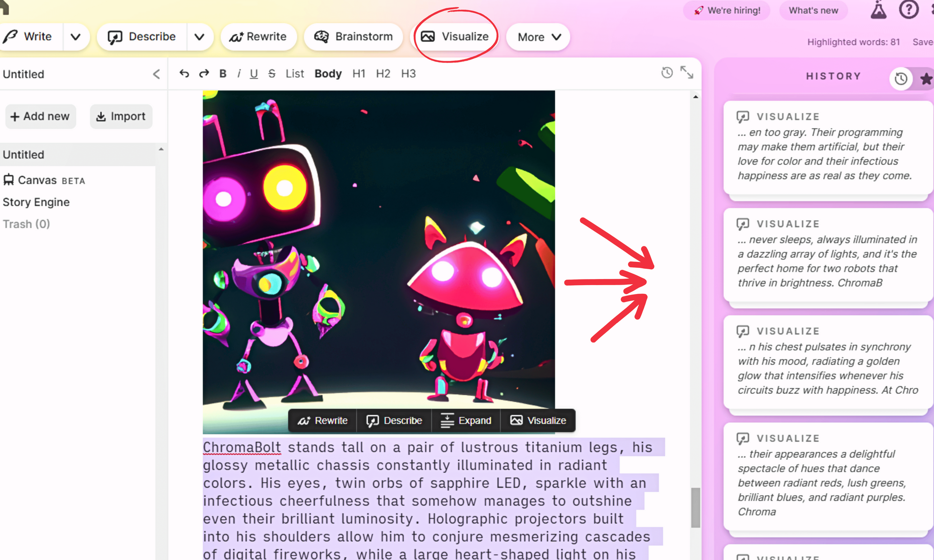Click the Import button
The width and height of the screenshot is (934, 560).
tap(121, 117)
